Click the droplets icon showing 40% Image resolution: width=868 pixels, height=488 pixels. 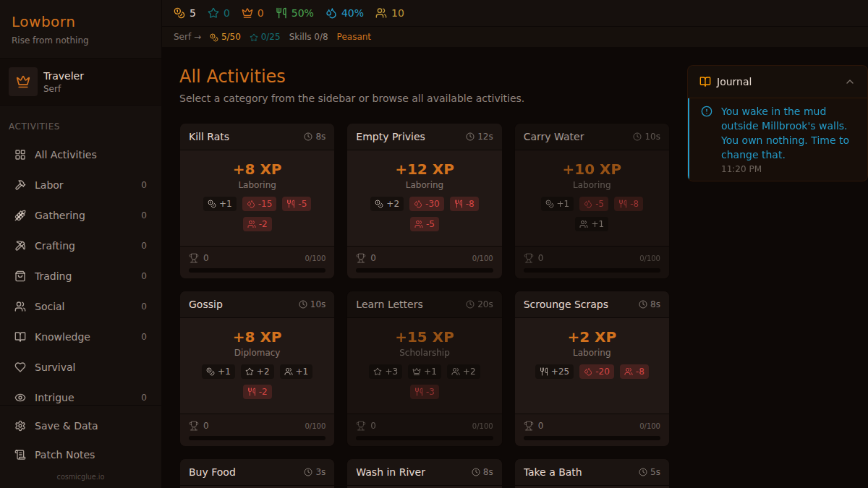pyautogui.click(x=331, y=13)
